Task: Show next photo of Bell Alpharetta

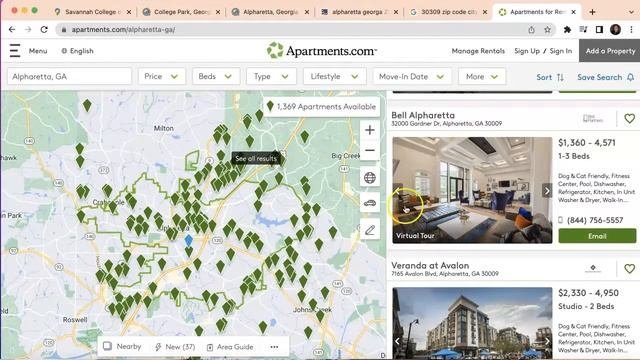Action: 547,191
